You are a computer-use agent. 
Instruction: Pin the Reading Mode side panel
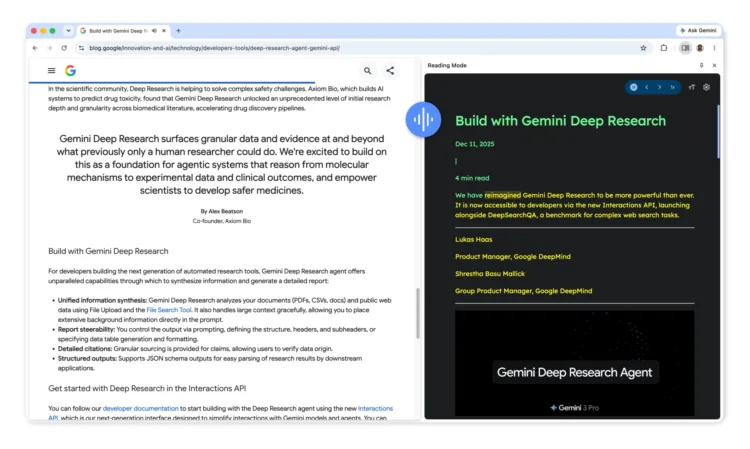tap(701, 66)
